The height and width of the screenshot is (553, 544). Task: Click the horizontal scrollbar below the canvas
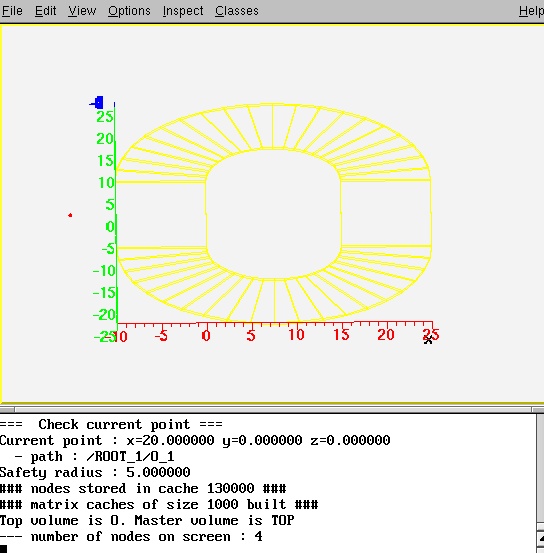tap(272, 409)
